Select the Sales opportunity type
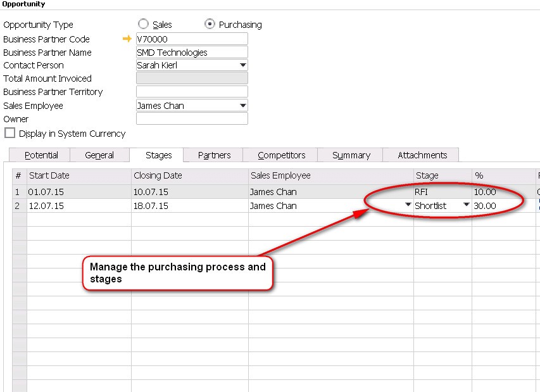The image size is (540, 392). [144, 25]
